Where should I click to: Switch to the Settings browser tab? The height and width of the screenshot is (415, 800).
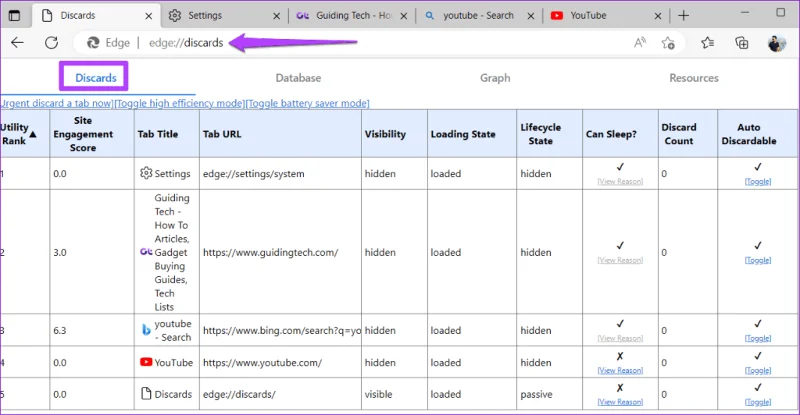click(x=224, y=15)
